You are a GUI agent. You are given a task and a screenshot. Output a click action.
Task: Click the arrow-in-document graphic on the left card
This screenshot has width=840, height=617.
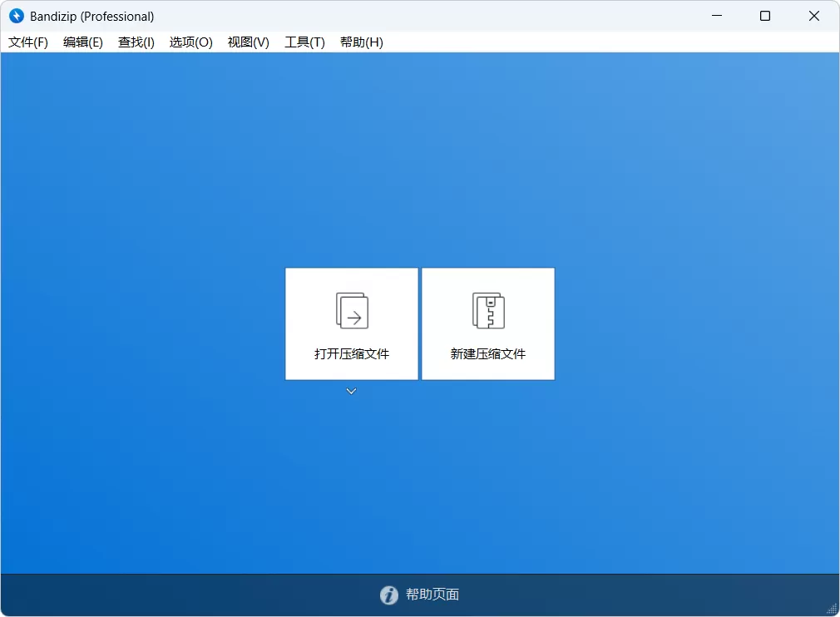click(351, 310)
